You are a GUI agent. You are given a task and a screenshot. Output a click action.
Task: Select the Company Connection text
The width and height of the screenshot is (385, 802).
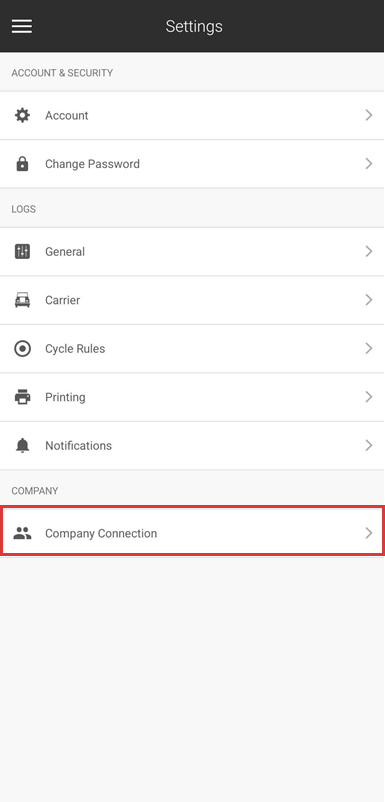(x=101, y=533)
